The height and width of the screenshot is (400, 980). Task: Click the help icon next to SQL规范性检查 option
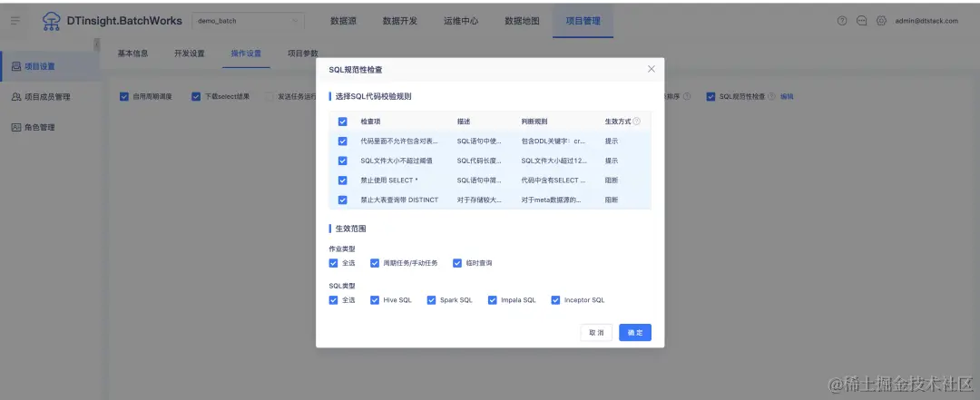coord(771,97)
